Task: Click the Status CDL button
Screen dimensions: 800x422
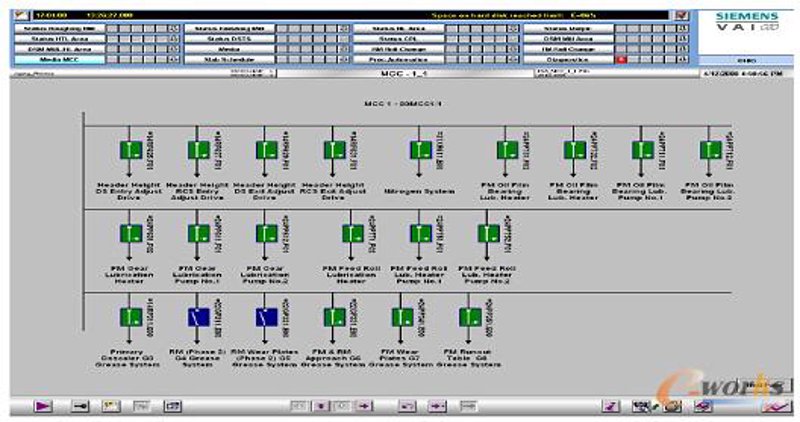Action: 398,39
